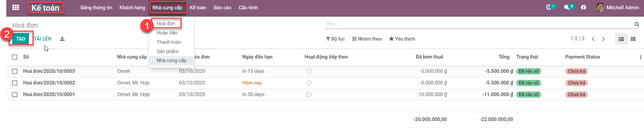644x128 pixels.
Task: Select Hoàn tiền from the dropdown menu
Action: 167,33
